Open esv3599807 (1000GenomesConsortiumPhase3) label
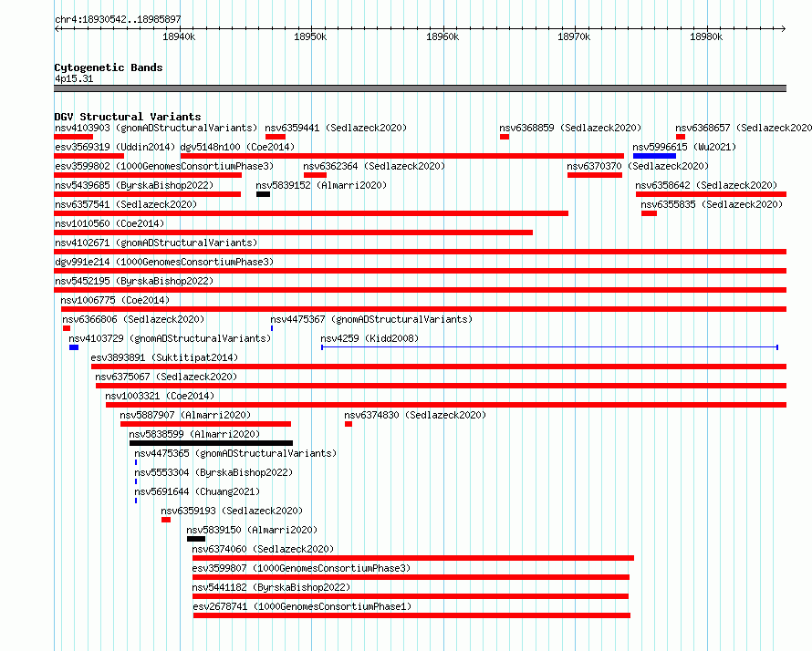This screenshot has width=812, height=651. click(301, 568)
